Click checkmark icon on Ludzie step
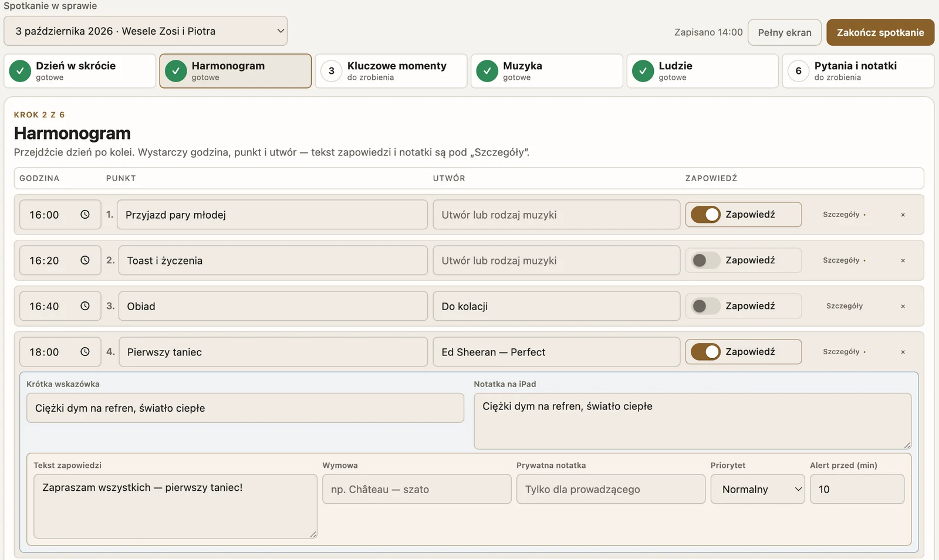 pos(643,71)
